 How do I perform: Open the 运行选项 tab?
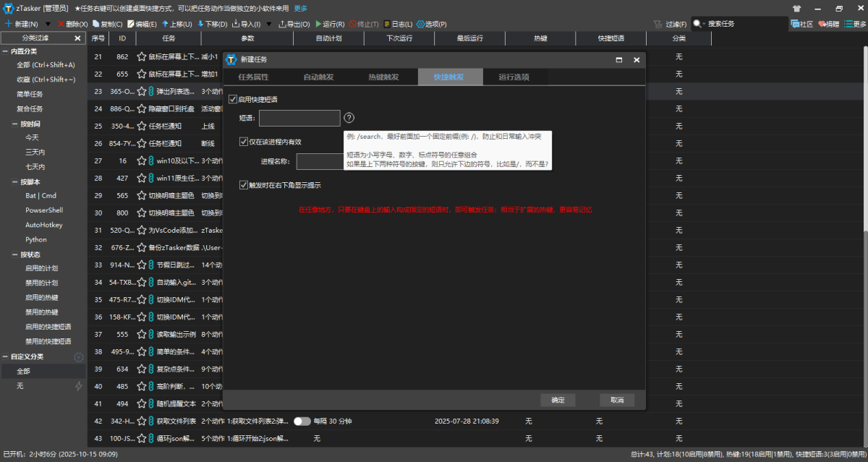pos(514,77)
